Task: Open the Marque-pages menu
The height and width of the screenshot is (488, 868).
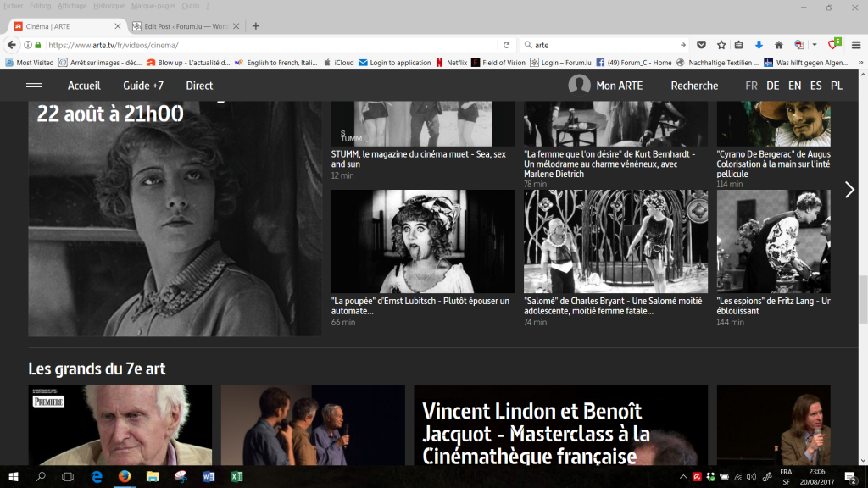Action: point(153,6)
